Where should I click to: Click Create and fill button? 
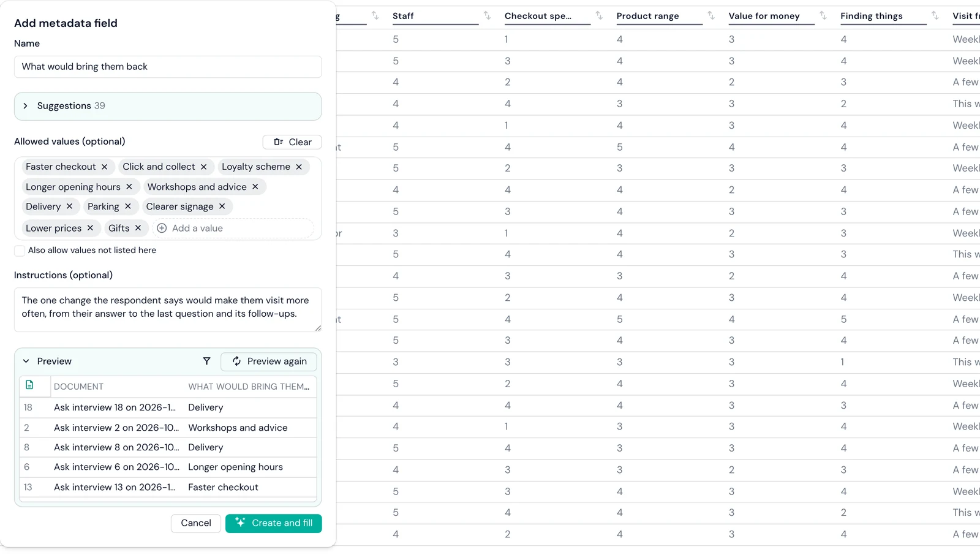coord(274,523)
